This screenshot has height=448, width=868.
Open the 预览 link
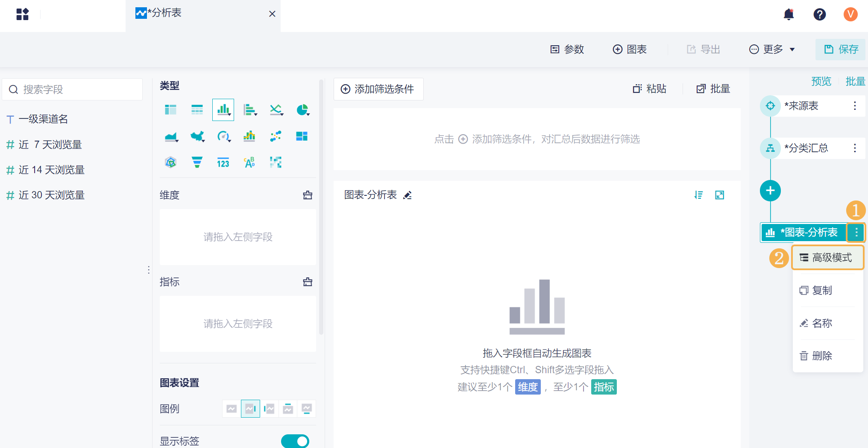(x=821, y=81)
